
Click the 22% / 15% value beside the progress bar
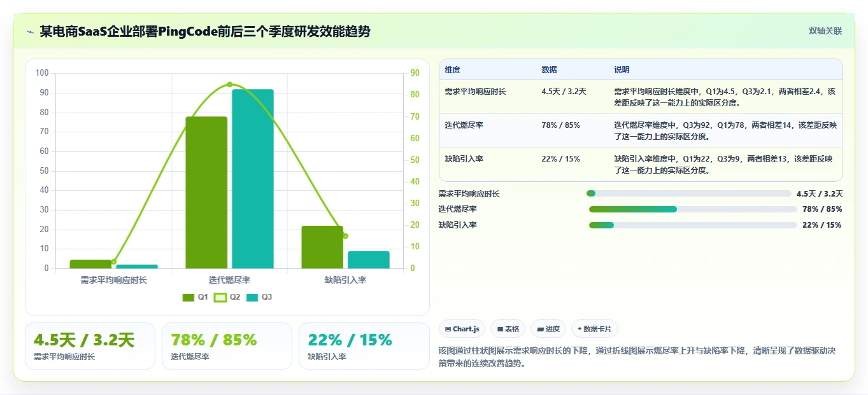[822, 225]
